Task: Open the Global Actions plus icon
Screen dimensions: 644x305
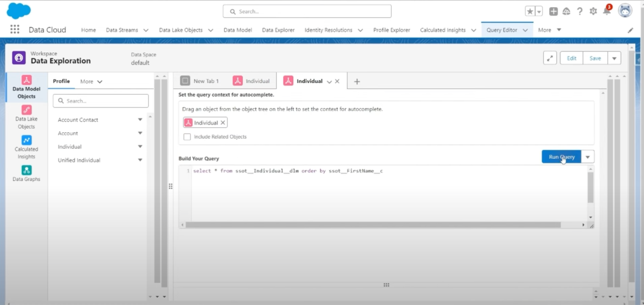Action: coord(553,11)
